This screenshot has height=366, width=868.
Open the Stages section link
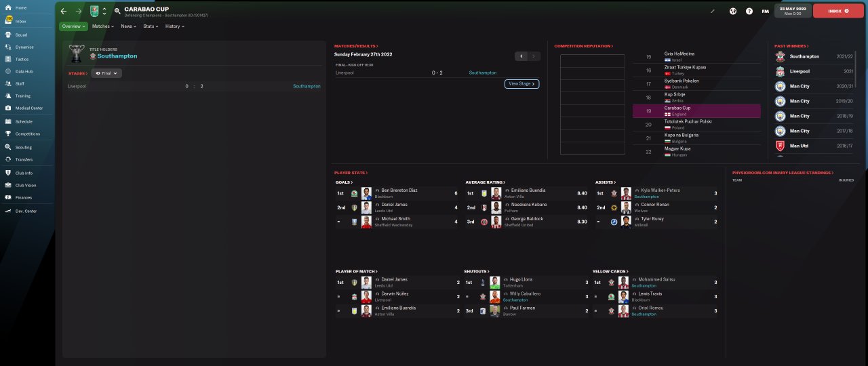pyautogui.click(x=78, y=73)
